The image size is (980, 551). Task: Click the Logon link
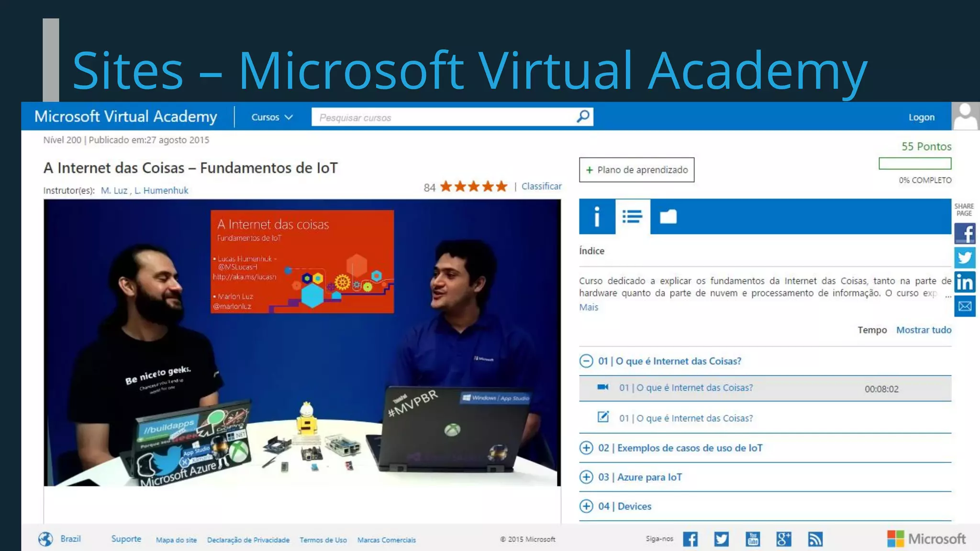(921, 117)
